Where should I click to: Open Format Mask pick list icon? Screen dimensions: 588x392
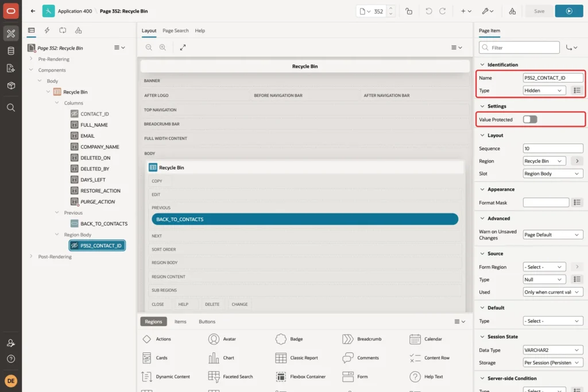click(x=577, y=203)
